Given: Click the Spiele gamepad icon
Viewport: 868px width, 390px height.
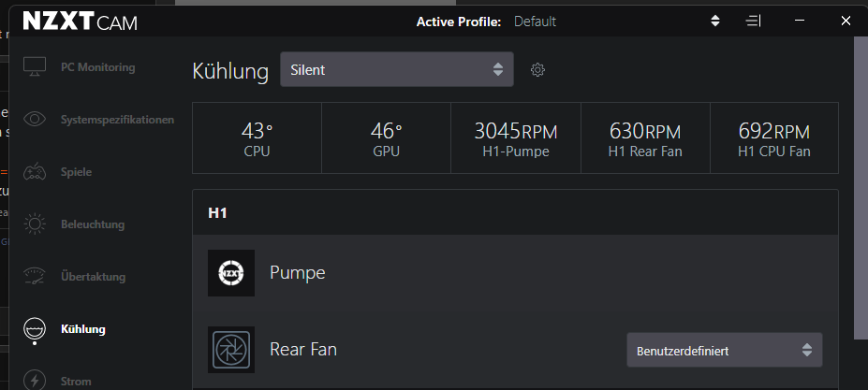Looking at the screenshot, I should click(x=35, y=172).
